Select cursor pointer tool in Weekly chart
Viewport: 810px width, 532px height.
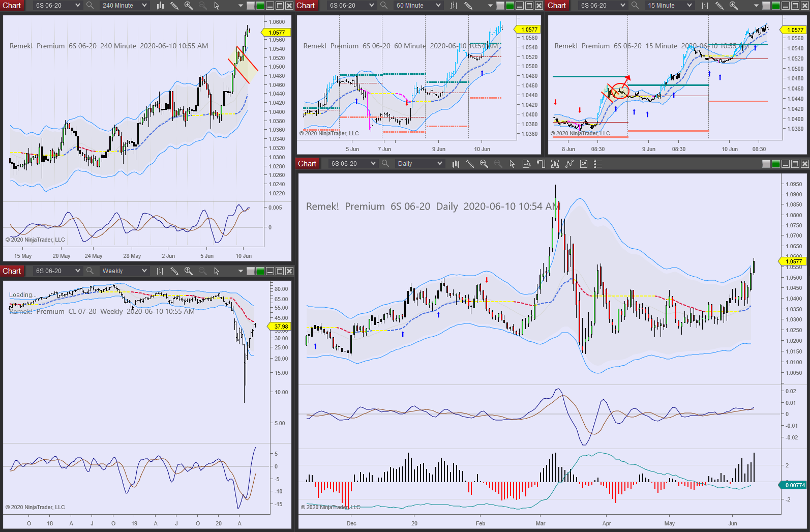tap(217, 271)
